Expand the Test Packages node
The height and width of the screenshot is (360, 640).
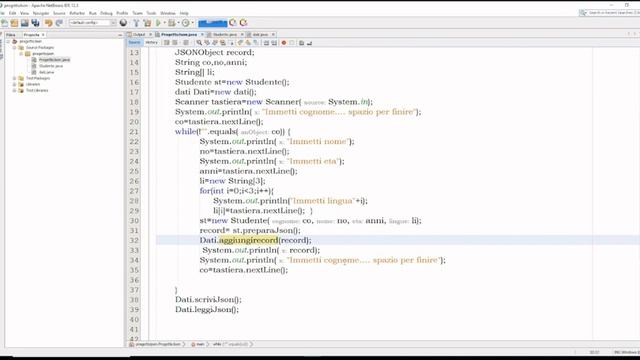coord(14,78)
